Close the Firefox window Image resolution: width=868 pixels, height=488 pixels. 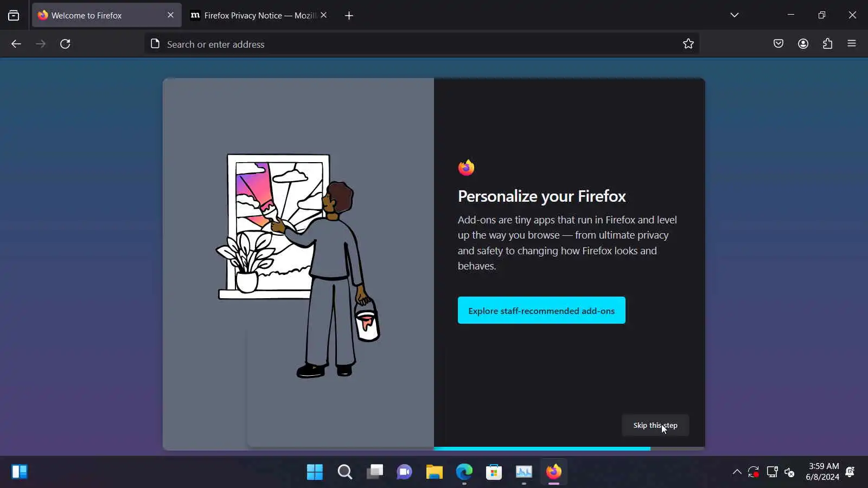pos(852,15)
